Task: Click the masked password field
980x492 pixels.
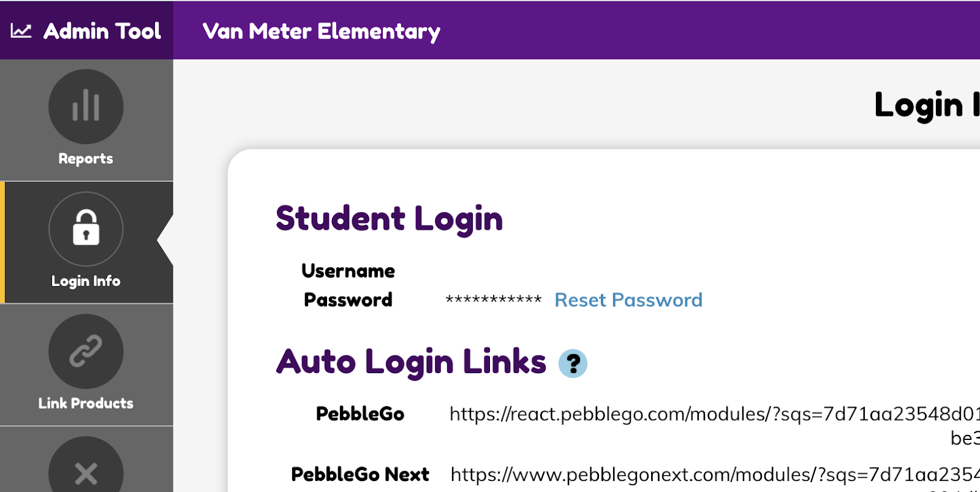Action: coord(493,300)
